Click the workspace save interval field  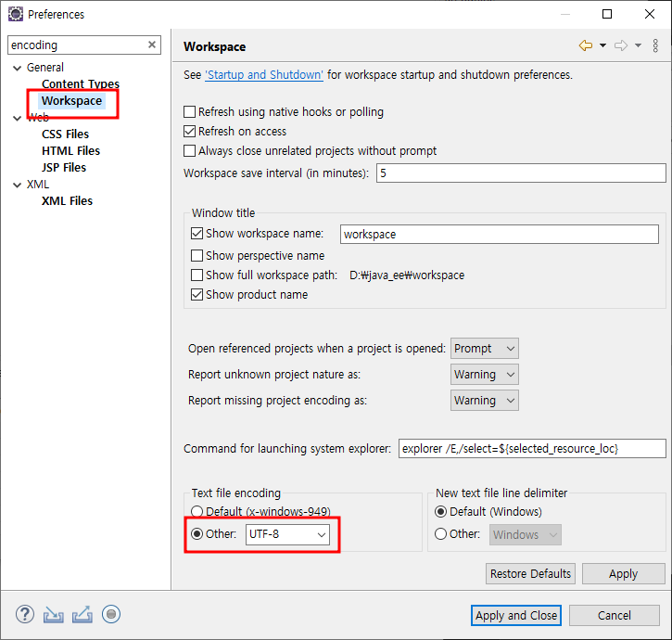click(x=521, y=173)
